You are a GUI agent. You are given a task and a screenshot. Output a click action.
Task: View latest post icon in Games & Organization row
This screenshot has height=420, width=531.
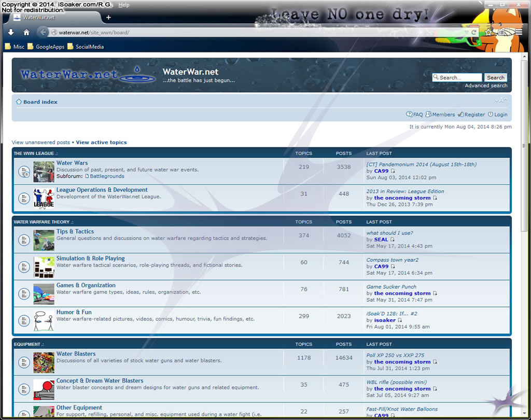435,293
